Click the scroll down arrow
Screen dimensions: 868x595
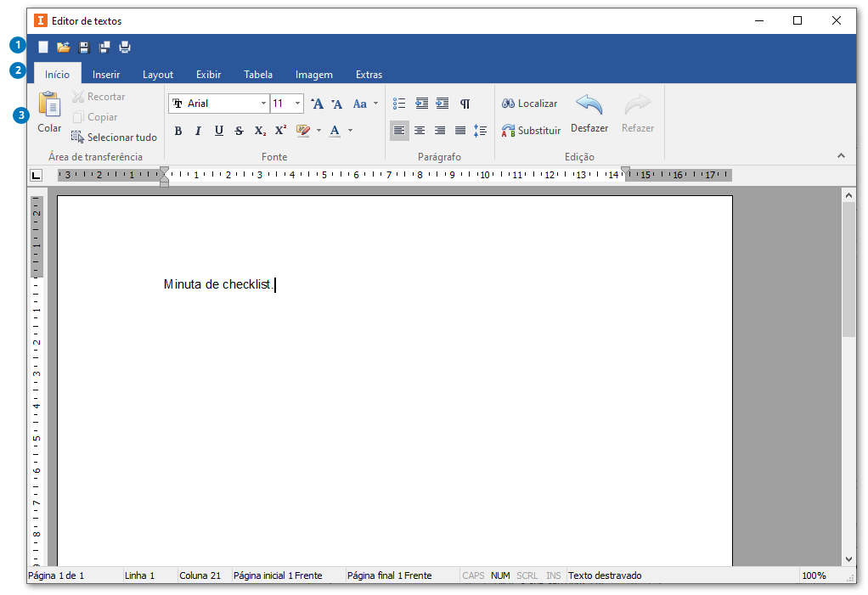(x=848, y=559)
